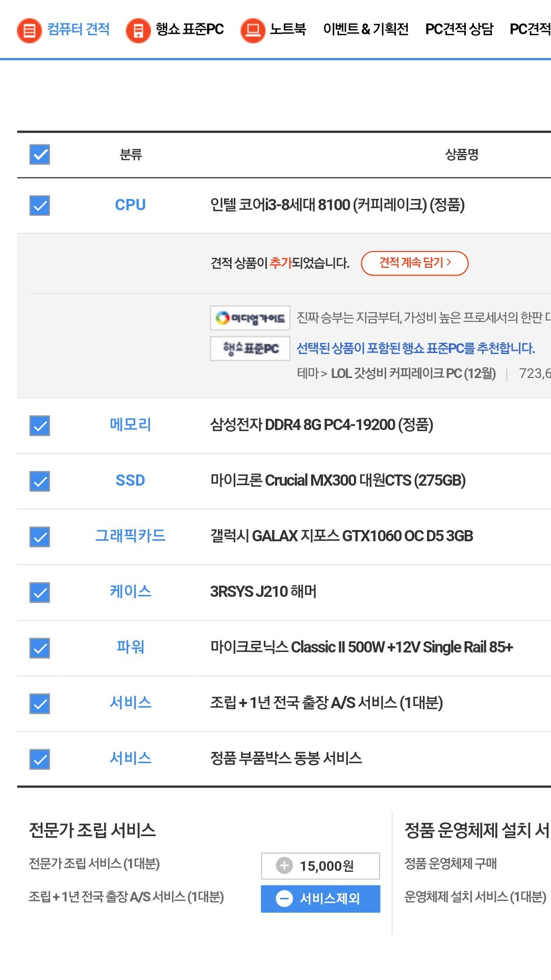Open PC견적 상담 menu item
This screenshot has height=980, width=551.
[x=459, y=29]
